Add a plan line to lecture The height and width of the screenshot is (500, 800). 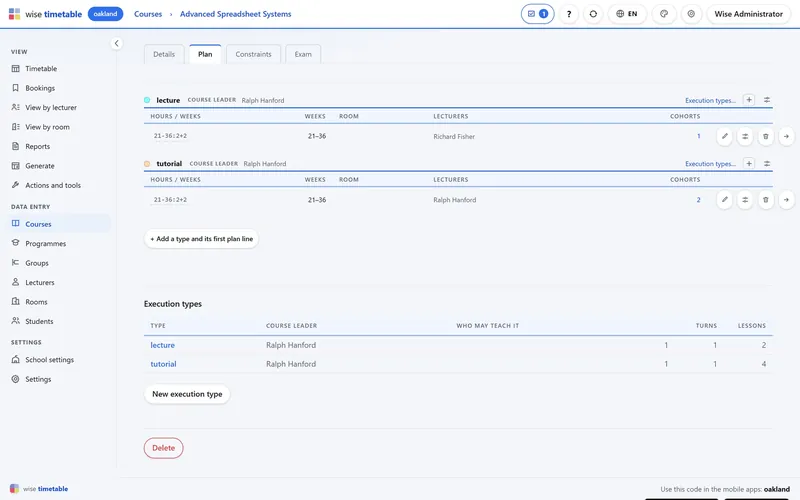pos(749,100)
